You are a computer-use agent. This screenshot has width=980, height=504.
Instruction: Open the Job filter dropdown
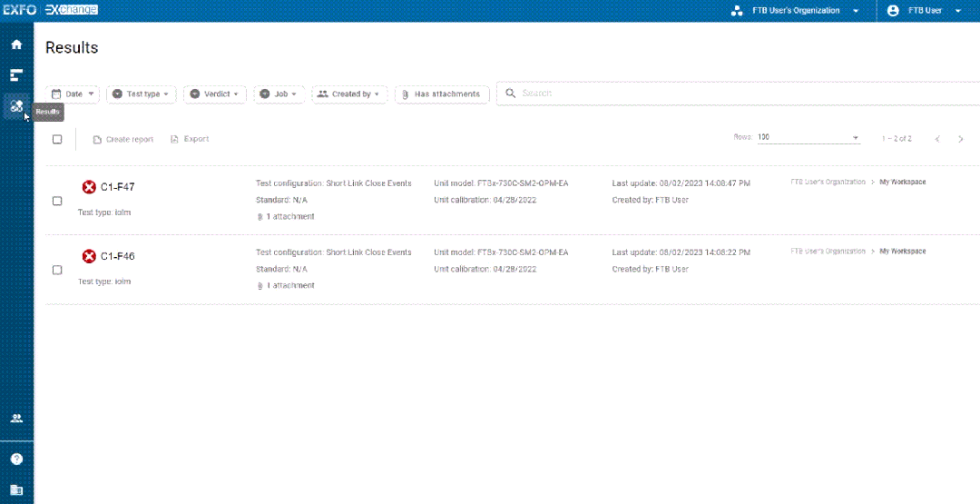point(279,94)
